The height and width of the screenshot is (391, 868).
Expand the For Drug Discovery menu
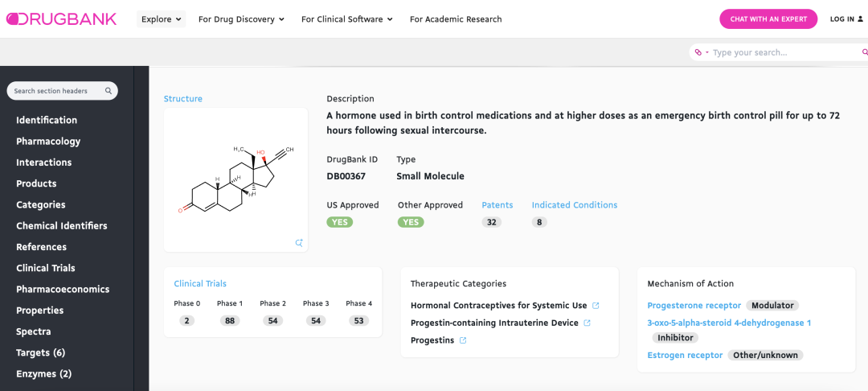241,19
